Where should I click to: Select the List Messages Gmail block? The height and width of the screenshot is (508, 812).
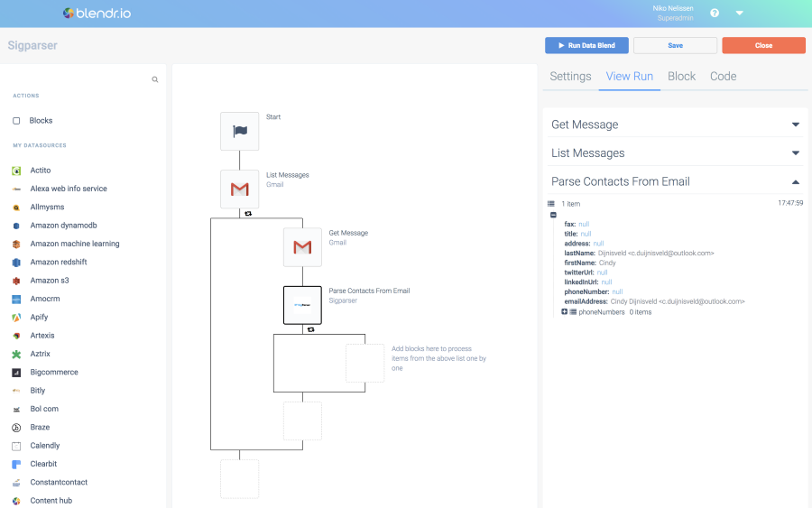240,189
